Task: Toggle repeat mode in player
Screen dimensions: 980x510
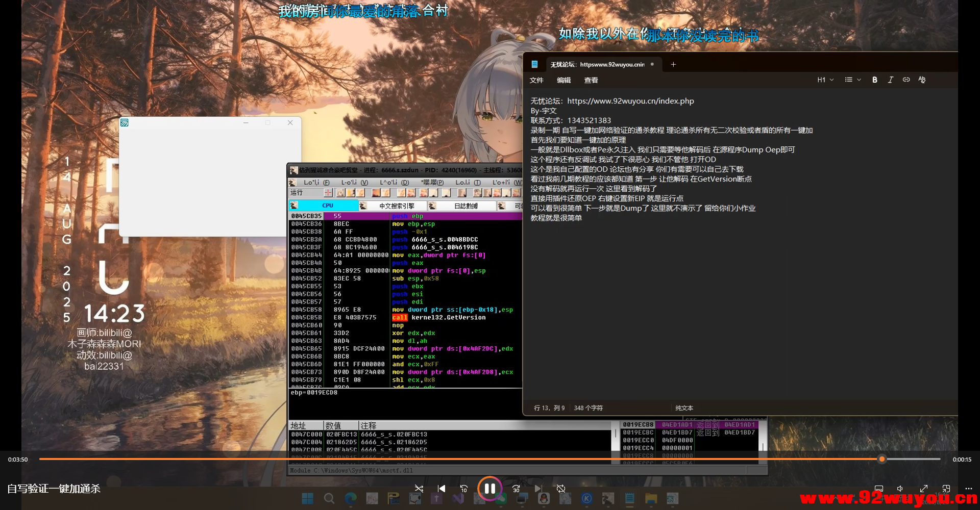Action: (561, 489)
